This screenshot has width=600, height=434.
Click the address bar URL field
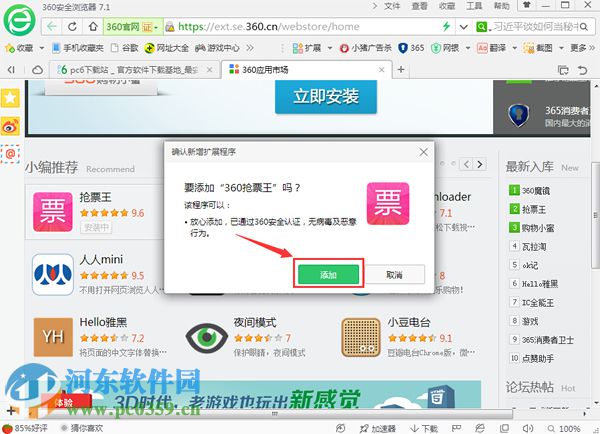click(x=302, y=26)
